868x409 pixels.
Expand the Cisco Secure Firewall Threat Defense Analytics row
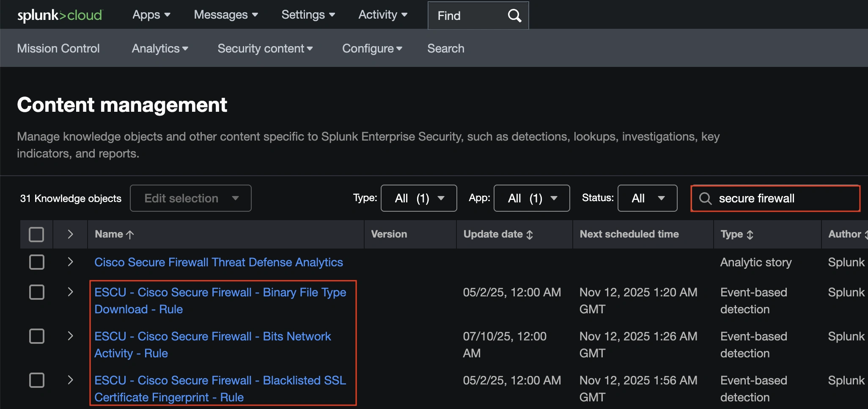(70, 262)
